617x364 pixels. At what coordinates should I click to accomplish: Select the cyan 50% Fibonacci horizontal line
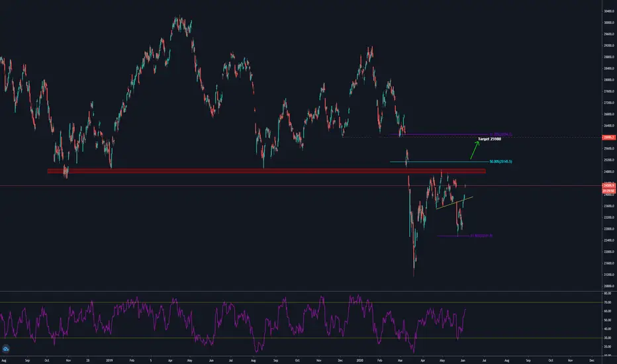click(439, 161)
